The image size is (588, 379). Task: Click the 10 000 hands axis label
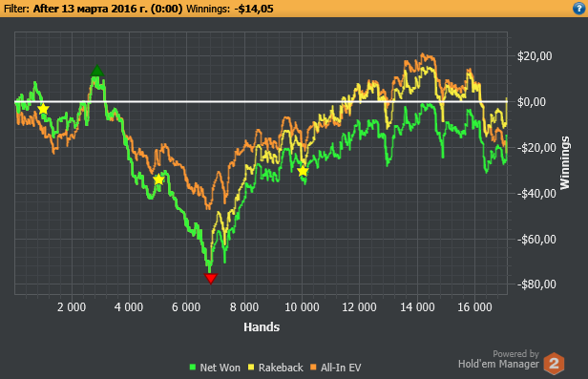[x=302, y=307]
